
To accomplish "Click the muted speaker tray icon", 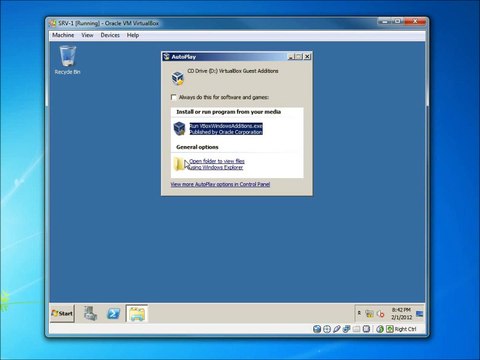I will pos(381,314).
